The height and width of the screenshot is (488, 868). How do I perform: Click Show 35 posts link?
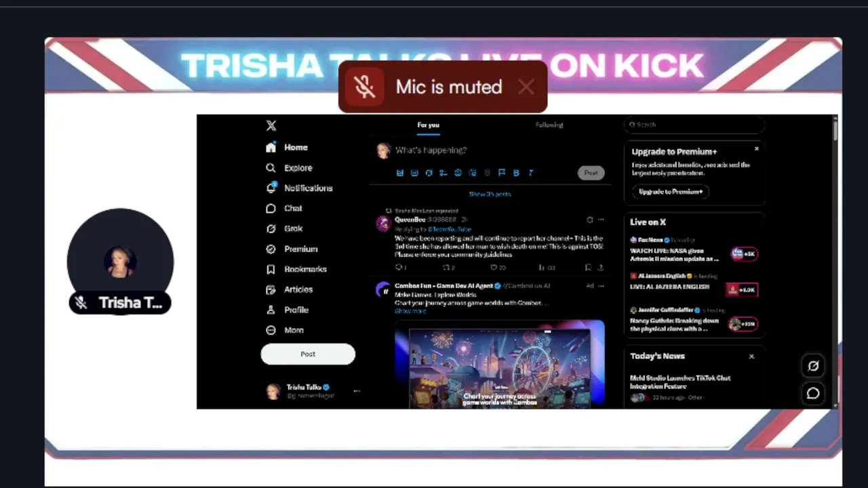point(490,194)
